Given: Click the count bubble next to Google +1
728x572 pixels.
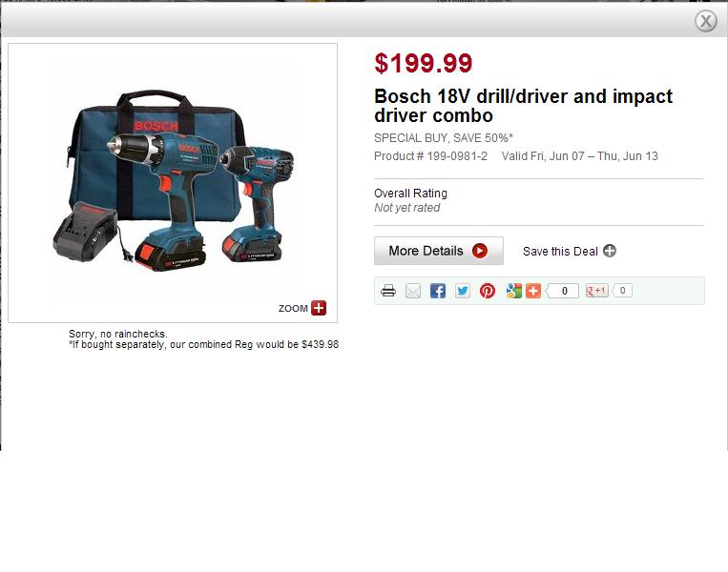Looking at the screenshot, I should pyautogui.click(x=622, y=291).
